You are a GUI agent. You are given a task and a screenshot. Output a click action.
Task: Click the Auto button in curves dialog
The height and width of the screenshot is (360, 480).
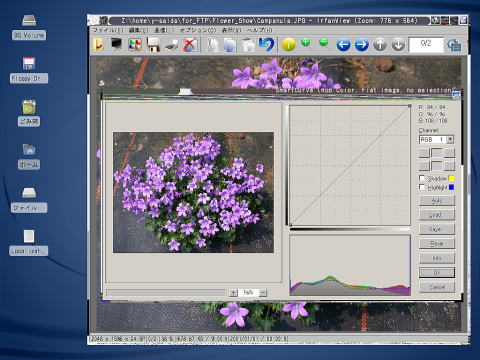[437, 201]
